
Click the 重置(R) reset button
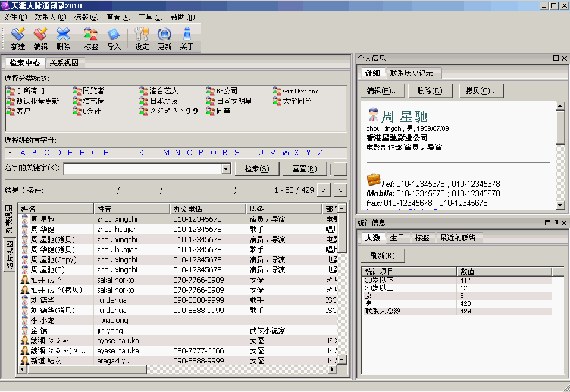click(x=305, y=168)
